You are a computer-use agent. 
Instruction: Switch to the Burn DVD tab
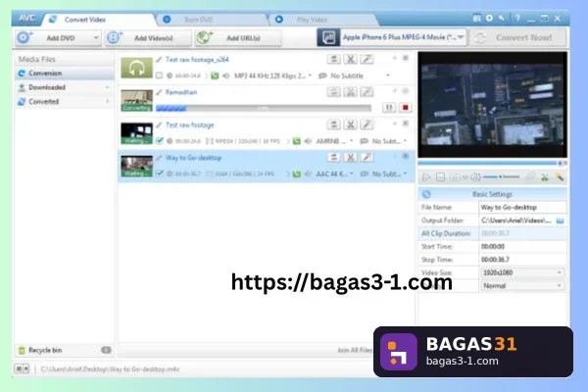coord(198,20)
